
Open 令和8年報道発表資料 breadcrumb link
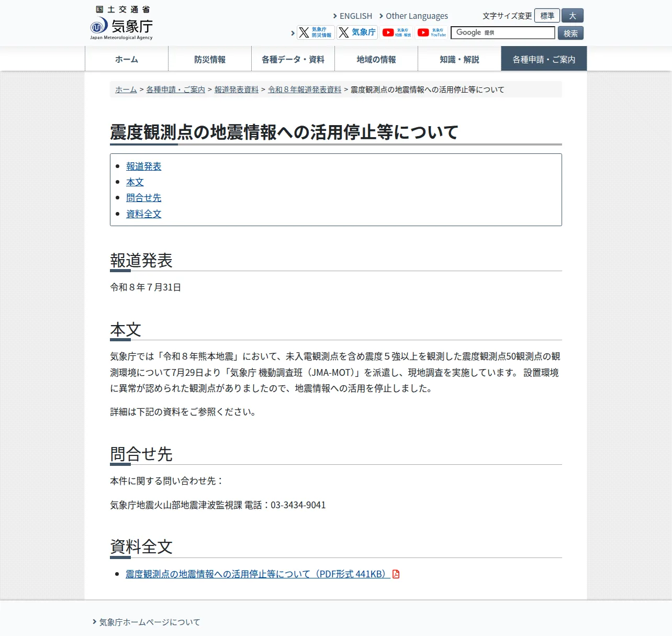point(305,90)
